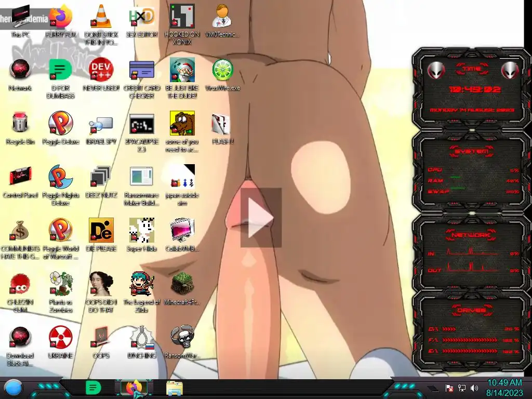This screenshot has width=532, height=399.
Task: Click the volume speaker tray icon
Action: tap(474, 388)
